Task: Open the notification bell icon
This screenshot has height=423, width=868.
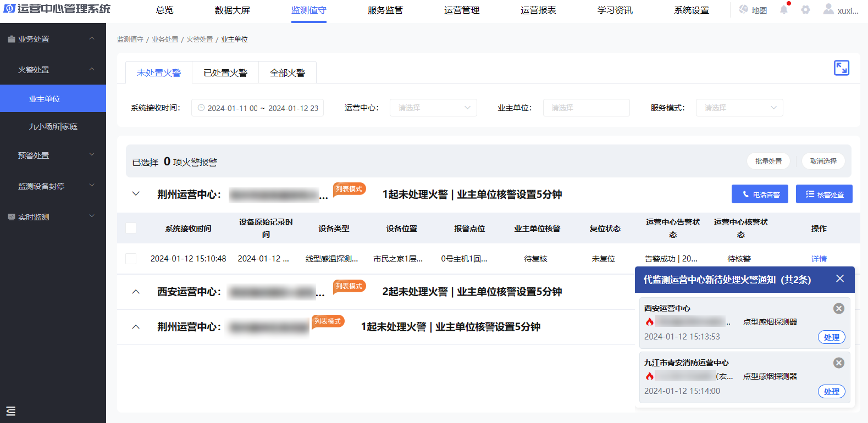Action: (783, 10)
